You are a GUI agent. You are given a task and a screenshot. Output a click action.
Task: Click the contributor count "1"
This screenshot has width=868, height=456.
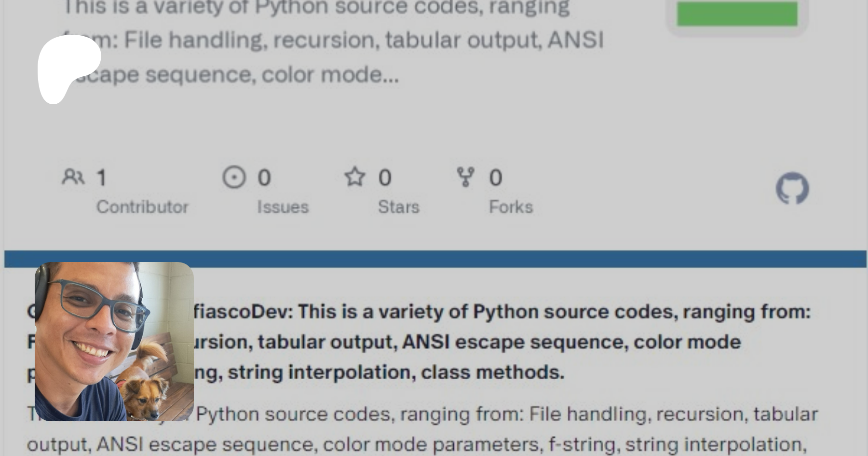pyautogui.click(x=101, y=178)
